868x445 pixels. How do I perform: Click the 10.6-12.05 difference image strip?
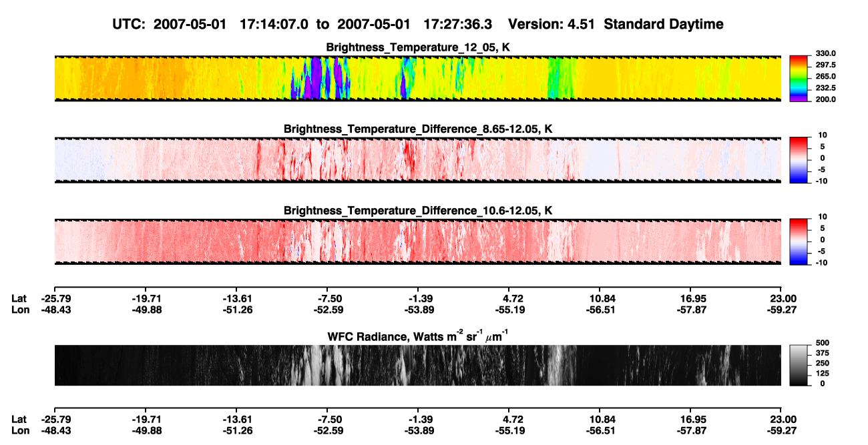click(x=417, y=242)
